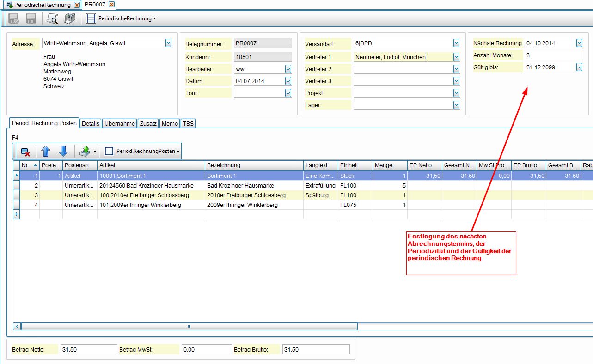Click the Artikel column header
Viewport: 593px width, 364px height.
[151, 165]
